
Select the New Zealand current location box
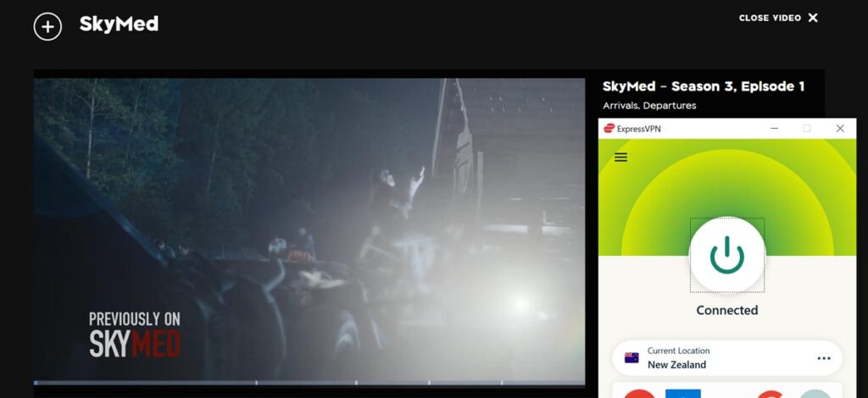pyautogui.click(x=726, y=358)
